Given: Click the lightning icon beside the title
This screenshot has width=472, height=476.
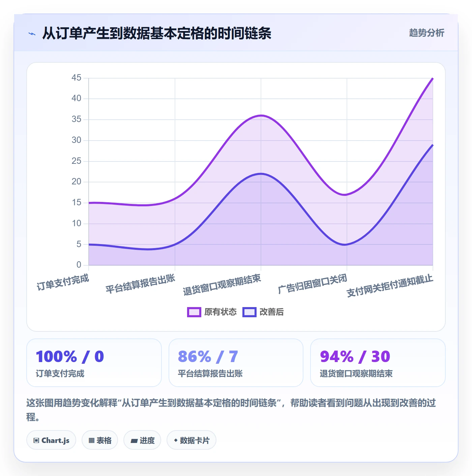Looking at the screenshot, I should [x=32, y=34].
